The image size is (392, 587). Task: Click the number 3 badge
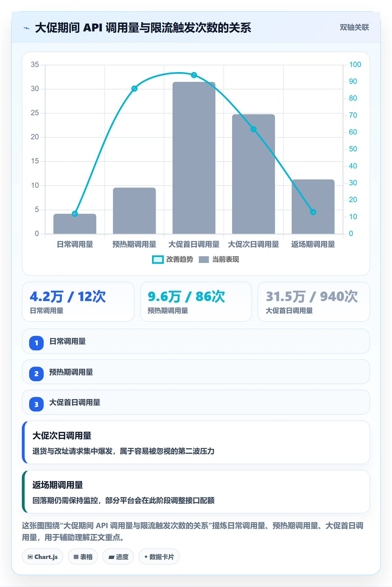pyautogui.click(x=36, y=405)
